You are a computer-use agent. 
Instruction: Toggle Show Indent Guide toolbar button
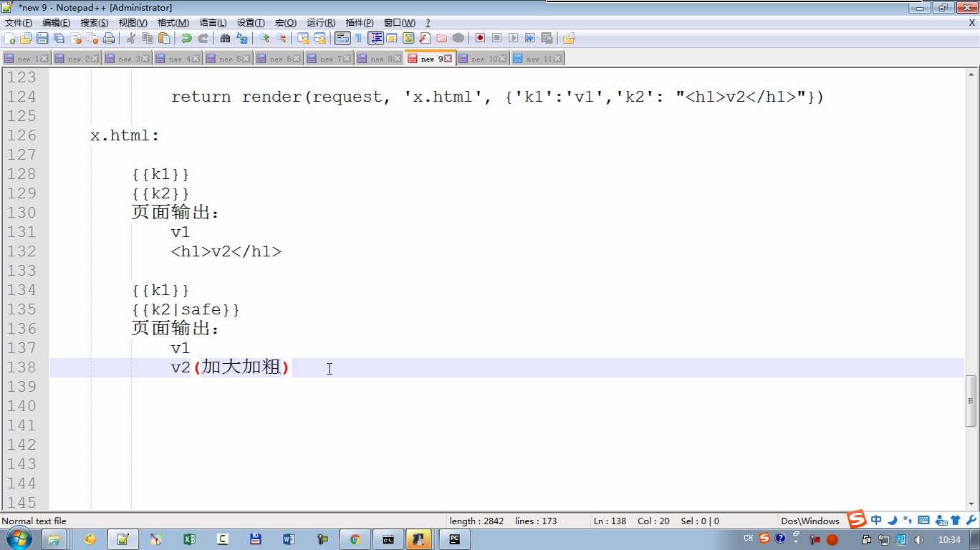pos(375,38)
